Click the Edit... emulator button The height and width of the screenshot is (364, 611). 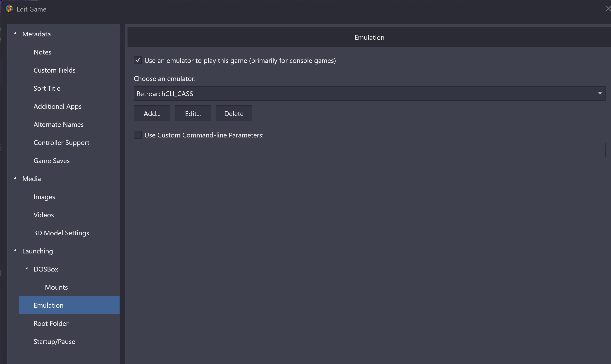coord(193,113)
